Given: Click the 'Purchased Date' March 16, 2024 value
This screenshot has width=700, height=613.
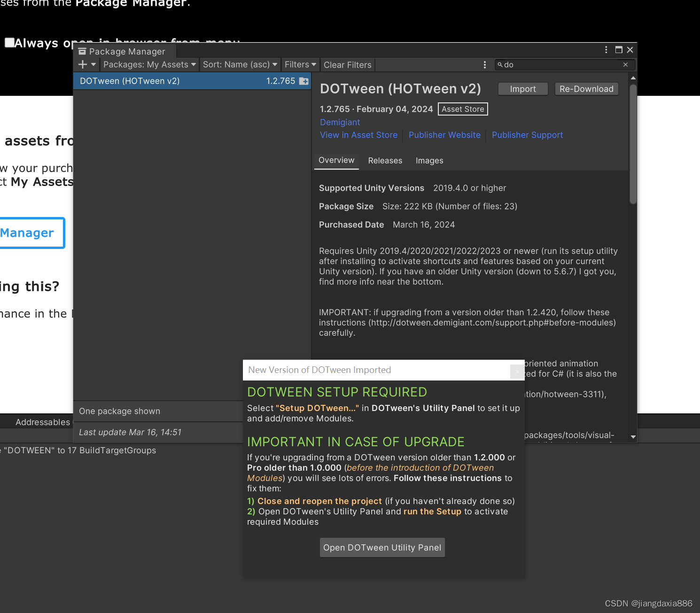Looking at the screenshot, I should tap(424, 225).
